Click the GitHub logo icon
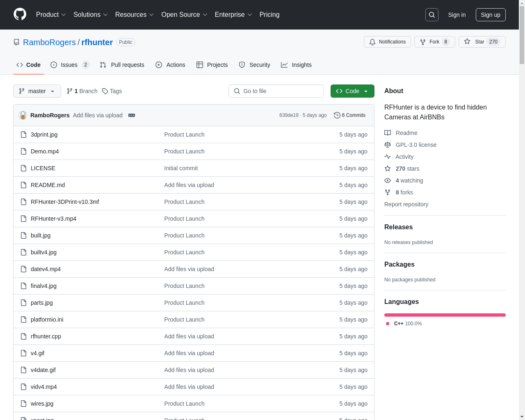Image resolution: width=525 pixels, height=420 pixels. click(20, 14)
